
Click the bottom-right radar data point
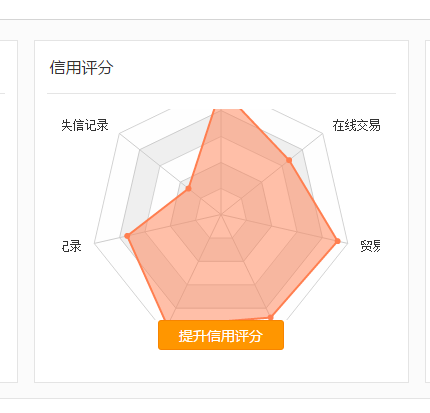[270, 317]
